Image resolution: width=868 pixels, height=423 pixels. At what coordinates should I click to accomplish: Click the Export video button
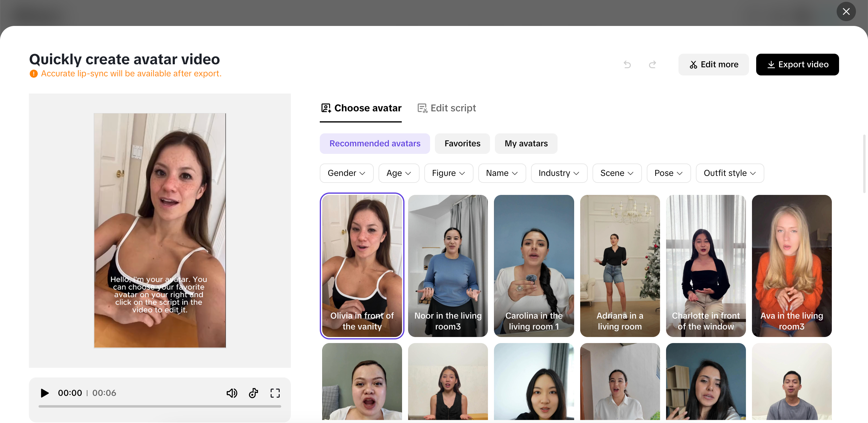797,65
